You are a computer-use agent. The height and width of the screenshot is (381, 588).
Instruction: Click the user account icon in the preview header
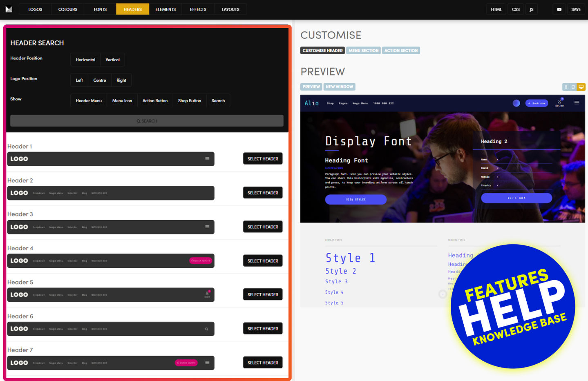(x=559, y=102)
